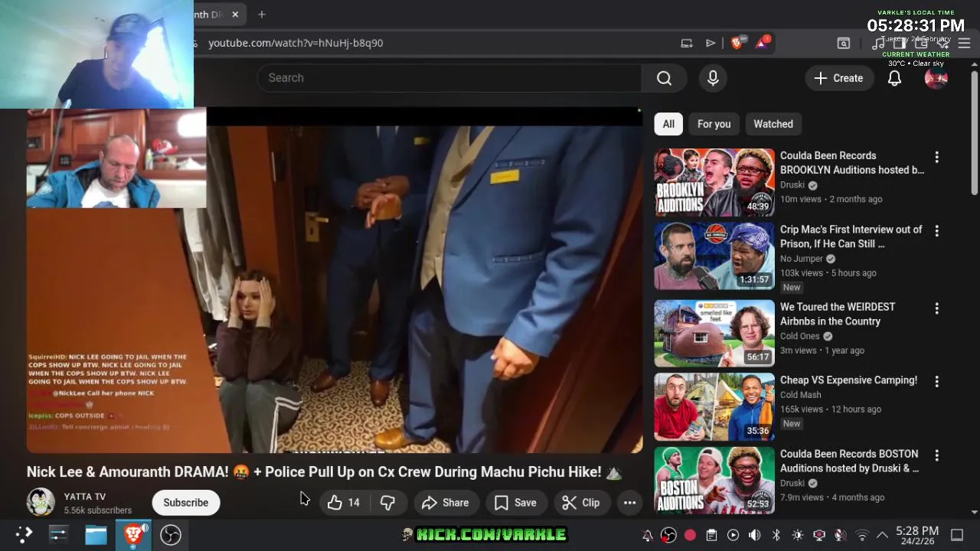Image resolution: width=980 pixels, height=551 pixels.
Task: Open Brave Rewards triangle icon
Action: point(762,43)
